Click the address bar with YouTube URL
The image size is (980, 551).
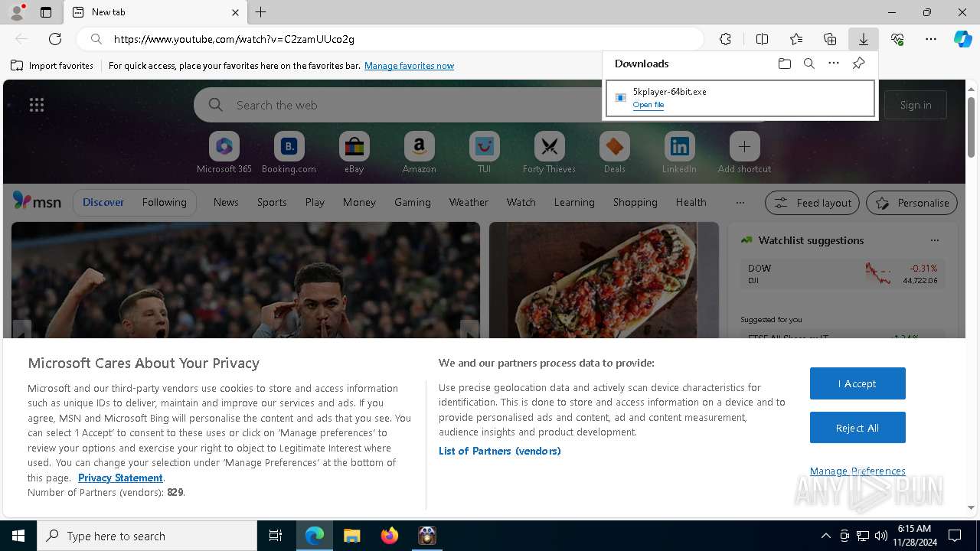click(390, 39)
